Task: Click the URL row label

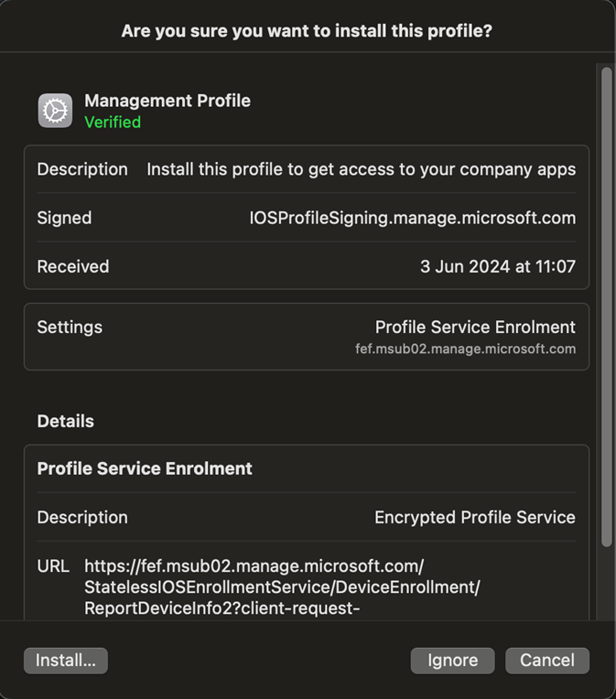Action: (x=53, y=566)
